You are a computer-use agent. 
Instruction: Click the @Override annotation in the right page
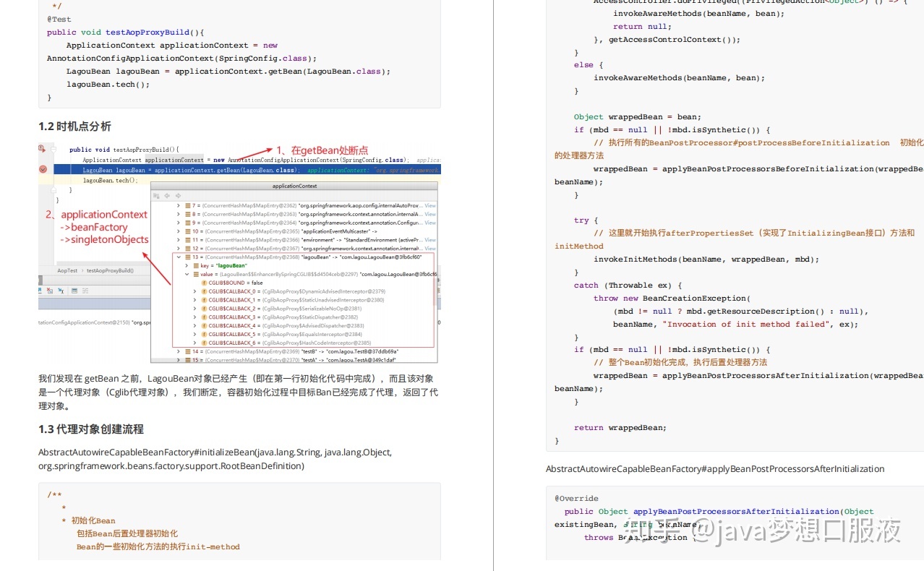[x=576, y=498]
